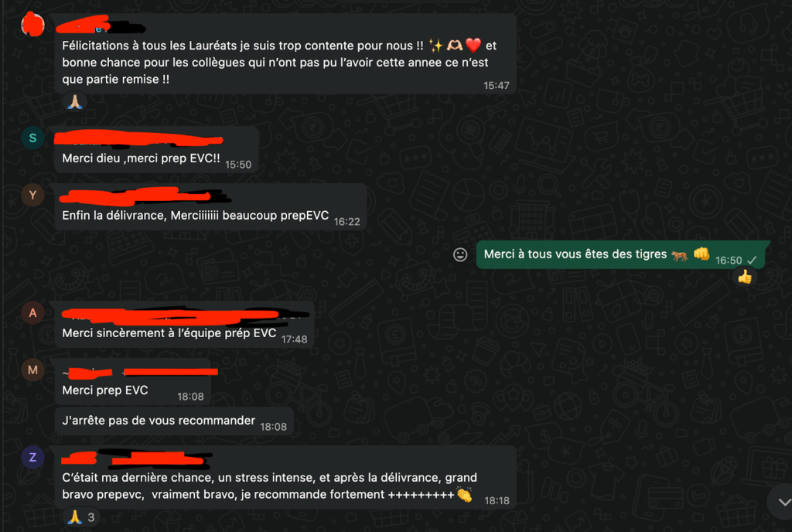Select the "Merci prep EVC" message at 18:08
The height and width of the screenshot is (532, 792).
tap(133, 382)
